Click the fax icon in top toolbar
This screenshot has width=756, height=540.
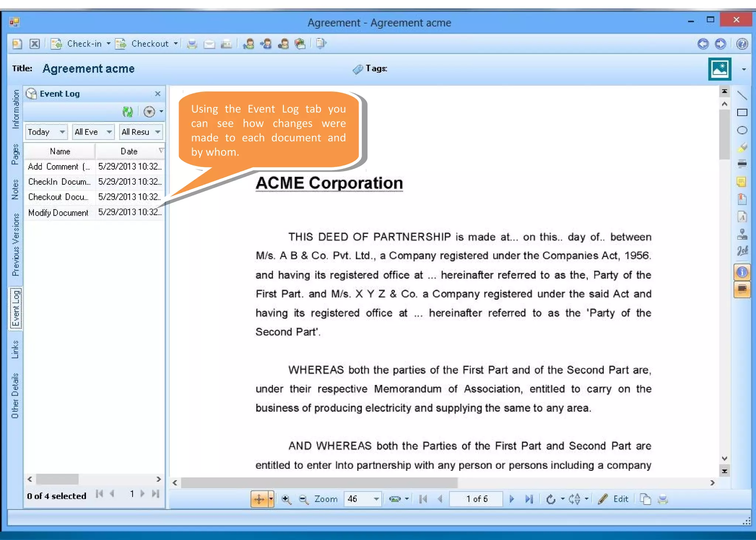click(226, 44)
